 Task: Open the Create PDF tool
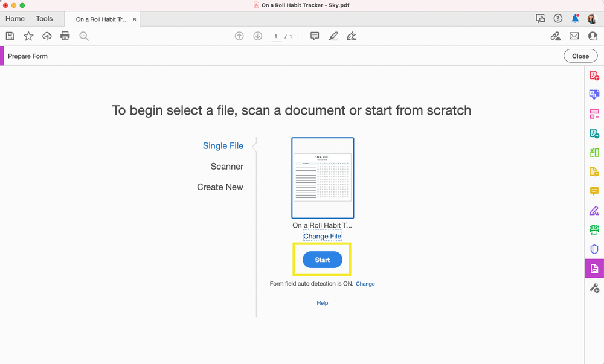[594, 75]
